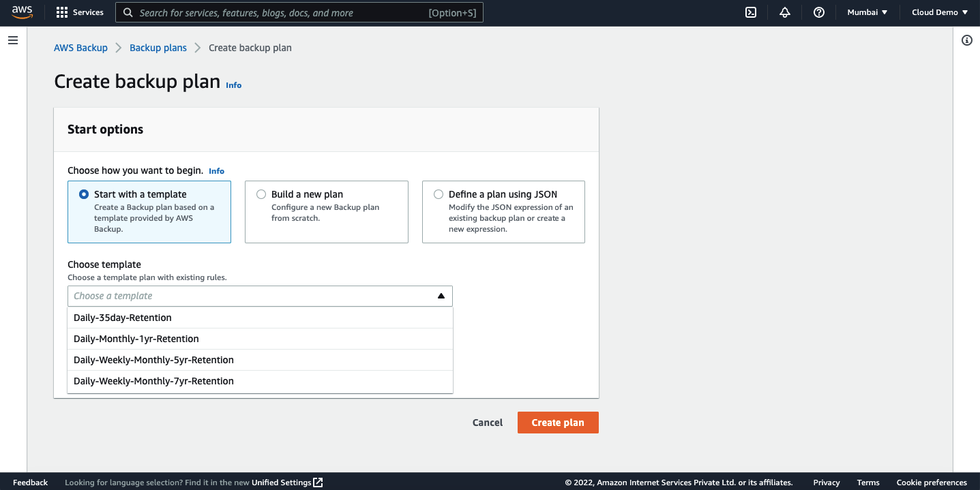Open Cookie preferences
980x490 pixels.
[x=932, y=483]
